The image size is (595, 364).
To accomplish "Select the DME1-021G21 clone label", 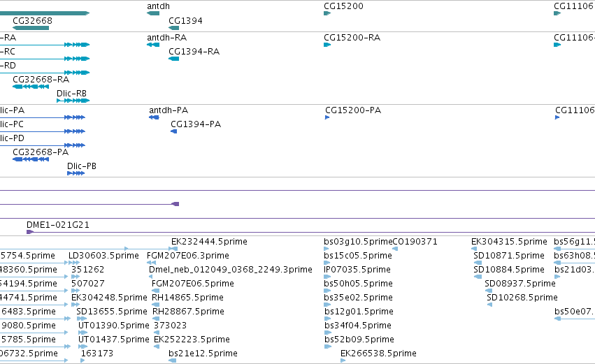I will (57, 225).
